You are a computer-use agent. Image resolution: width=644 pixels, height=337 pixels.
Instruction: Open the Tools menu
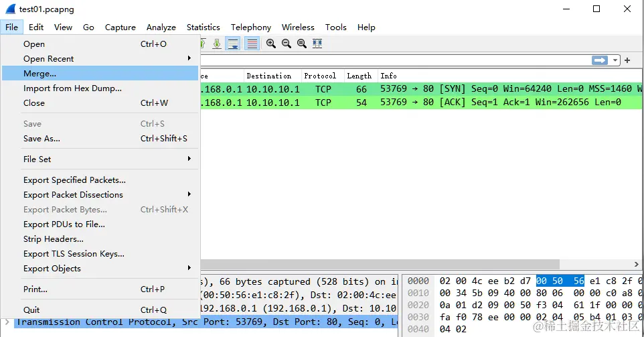click(336, 27)
